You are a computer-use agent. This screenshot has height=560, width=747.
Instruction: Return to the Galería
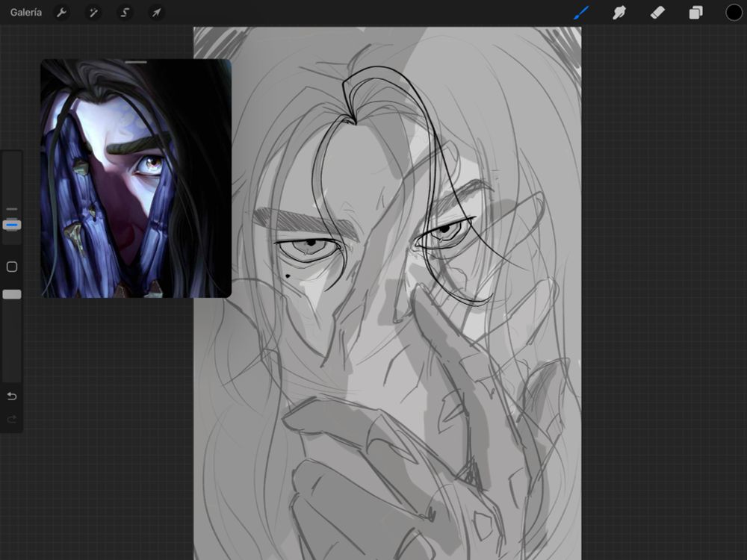[25, 13]
